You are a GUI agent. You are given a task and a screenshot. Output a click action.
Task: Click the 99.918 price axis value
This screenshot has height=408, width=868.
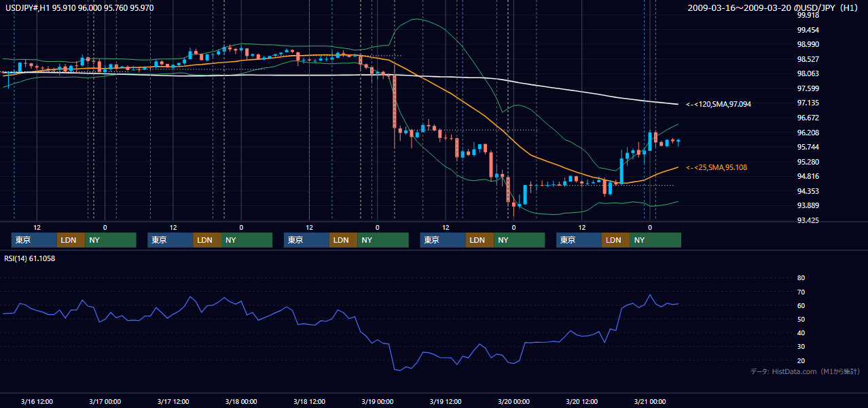click(808, 15)
